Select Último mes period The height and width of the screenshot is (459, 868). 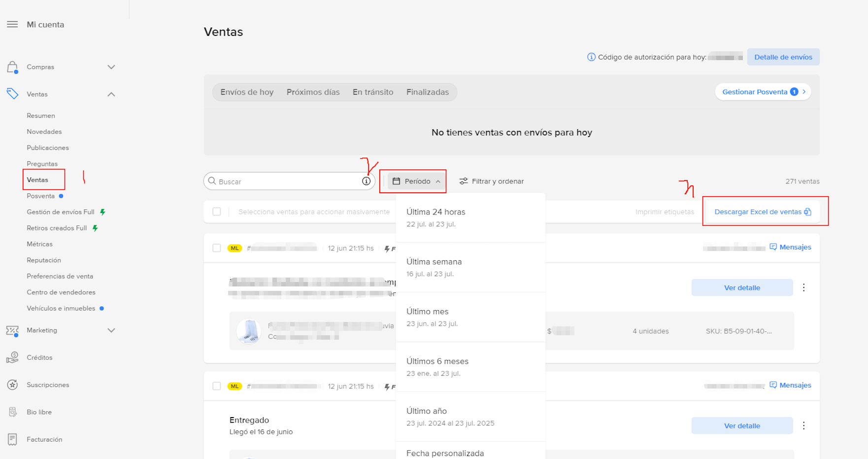[x=470, y=317]
